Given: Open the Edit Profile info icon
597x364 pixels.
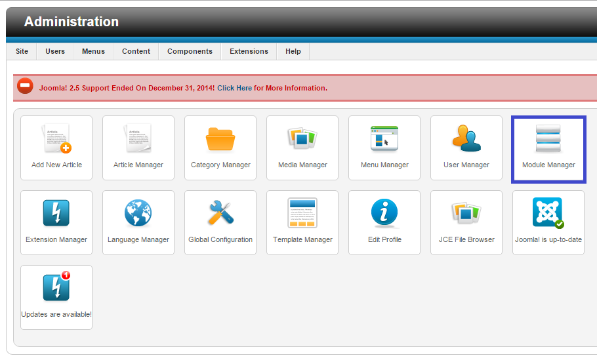Looking at the screenshot, I should (x=384, y=212).
